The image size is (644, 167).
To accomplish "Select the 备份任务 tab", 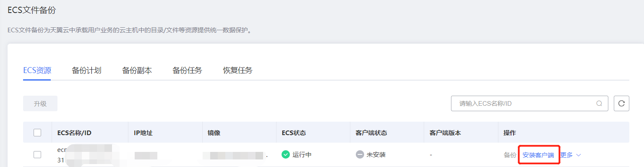I will click(187, 70).
